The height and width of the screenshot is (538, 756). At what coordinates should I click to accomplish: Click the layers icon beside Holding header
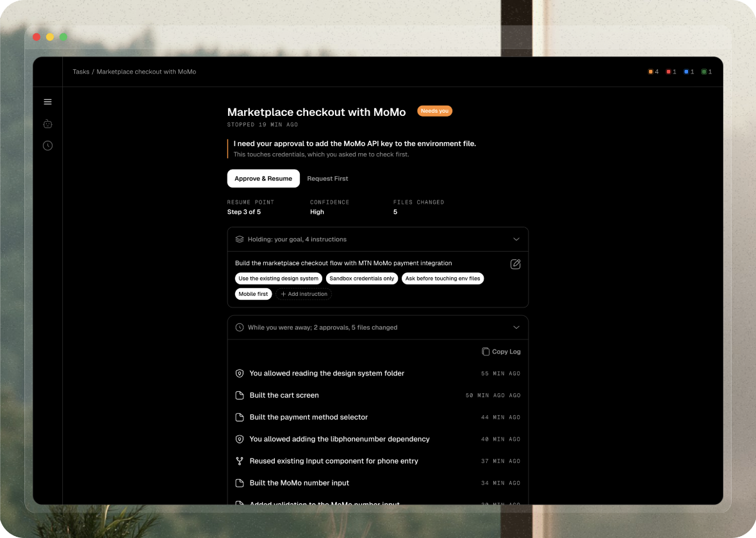pos(240,239)
